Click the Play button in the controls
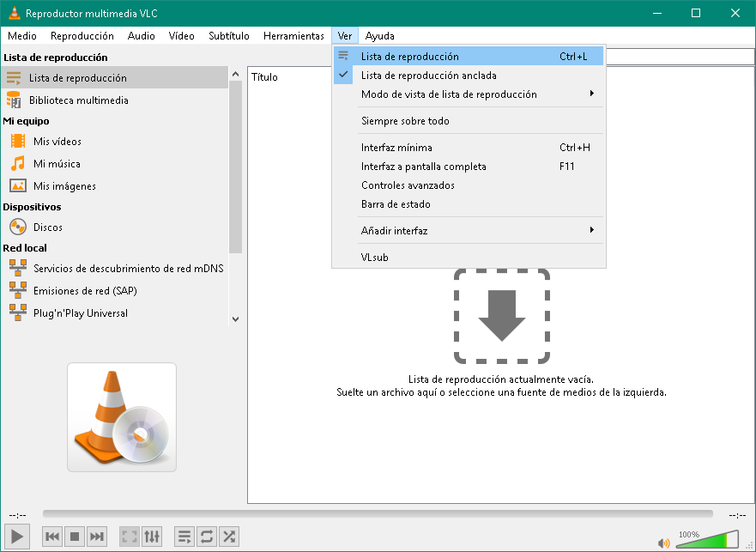The height and width of the screenshot is (552, 756). [x=17, y=536]
